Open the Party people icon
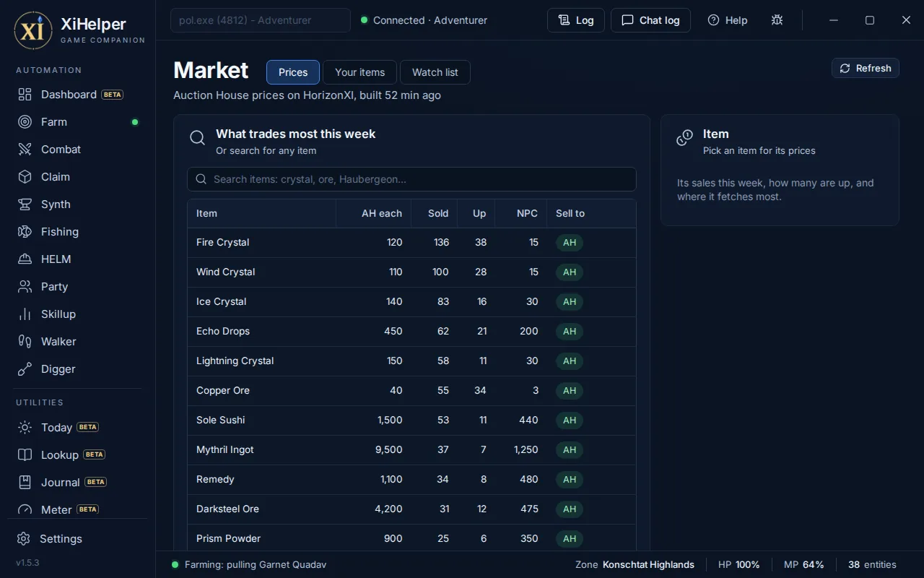 [25, 287]
